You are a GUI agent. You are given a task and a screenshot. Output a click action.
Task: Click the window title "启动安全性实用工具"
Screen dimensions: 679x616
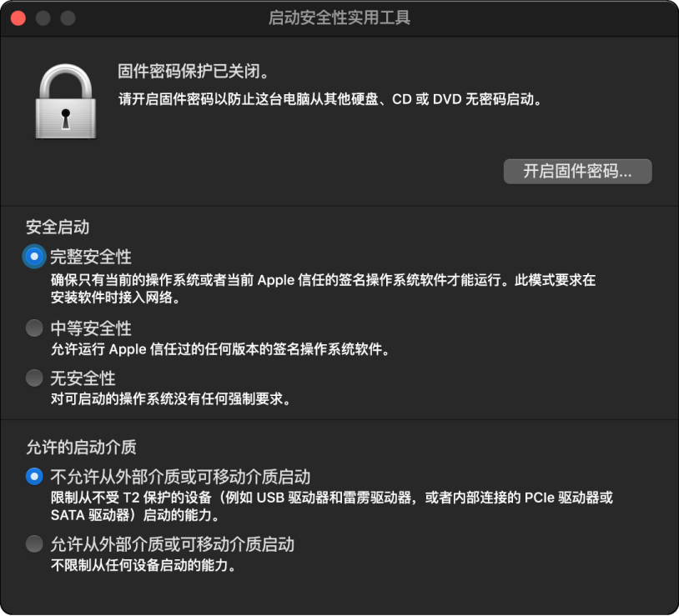(339, 18)
